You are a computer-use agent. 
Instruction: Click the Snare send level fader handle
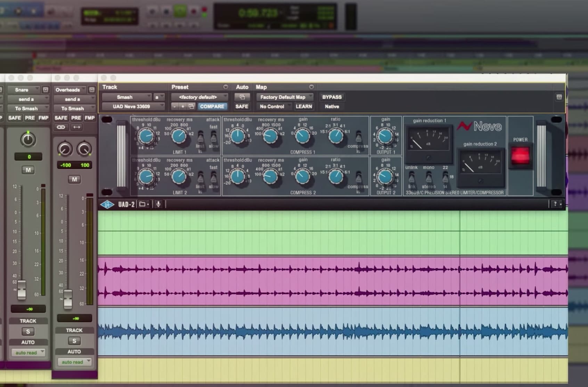22,289
